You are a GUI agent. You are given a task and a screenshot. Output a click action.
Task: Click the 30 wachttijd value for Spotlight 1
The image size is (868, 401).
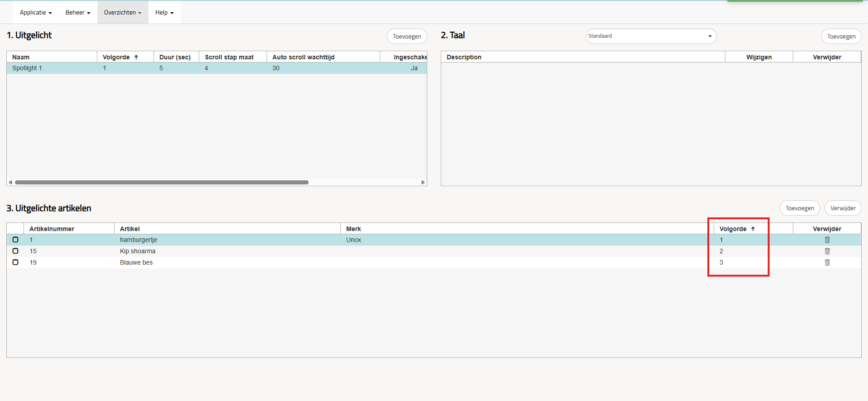click(276, 68)
